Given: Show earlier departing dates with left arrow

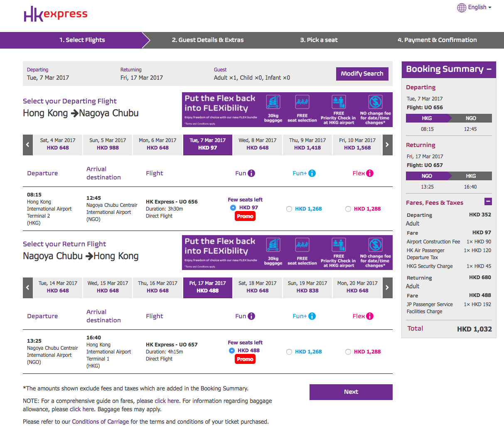Looking at the screenshot, I should point(28,145).
